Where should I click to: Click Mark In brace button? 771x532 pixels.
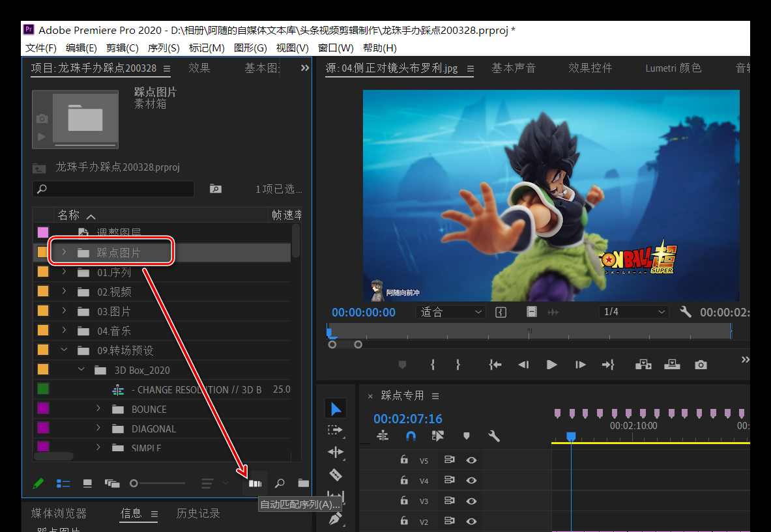click(433, 365)
